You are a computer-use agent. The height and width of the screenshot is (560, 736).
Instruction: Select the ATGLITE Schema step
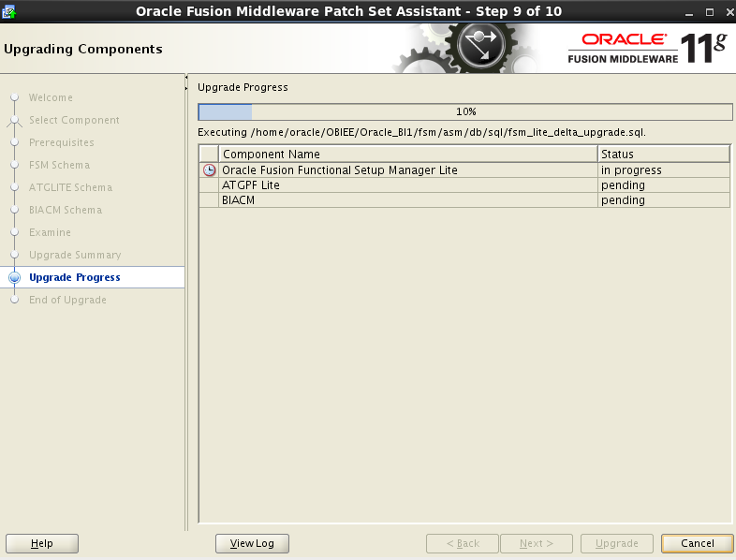70,188
